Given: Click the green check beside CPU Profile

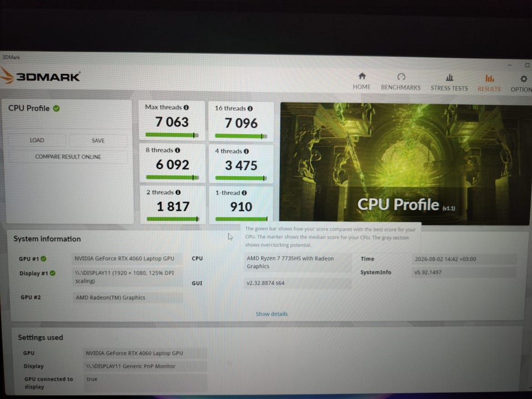Looking at the screenshot, I should click(57, 108).
